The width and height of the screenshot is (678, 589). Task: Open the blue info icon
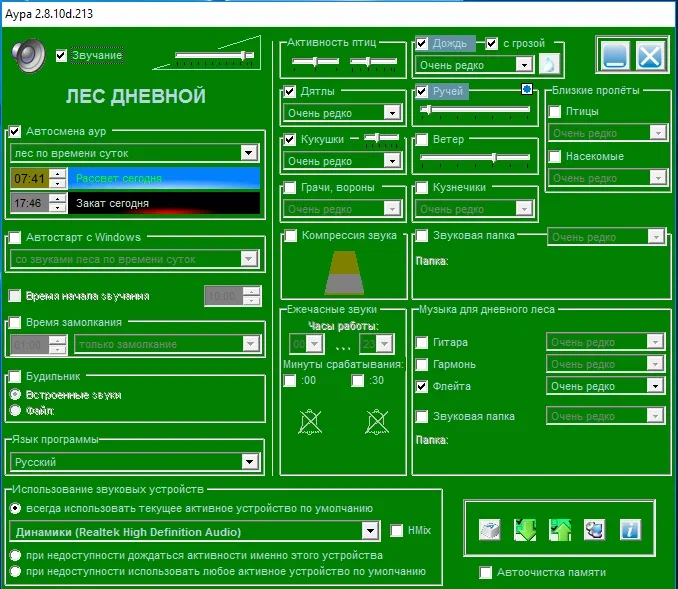tap(630, 530)
